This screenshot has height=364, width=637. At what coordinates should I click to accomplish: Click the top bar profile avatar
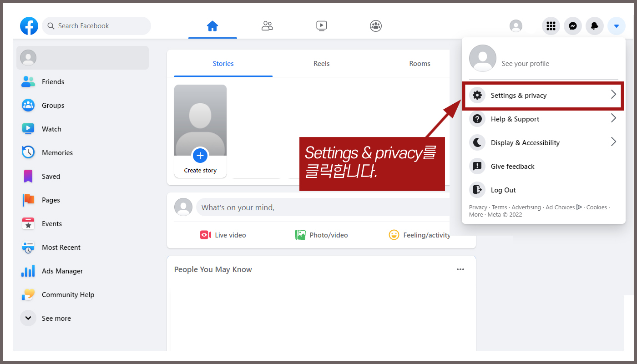[x=516, y=26]
